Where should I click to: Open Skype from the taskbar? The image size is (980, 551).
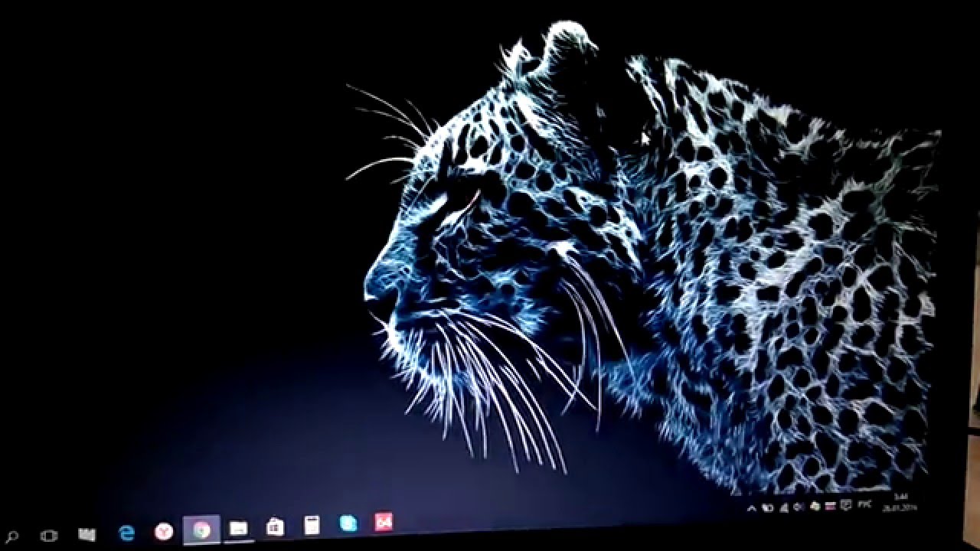[348, 523]
